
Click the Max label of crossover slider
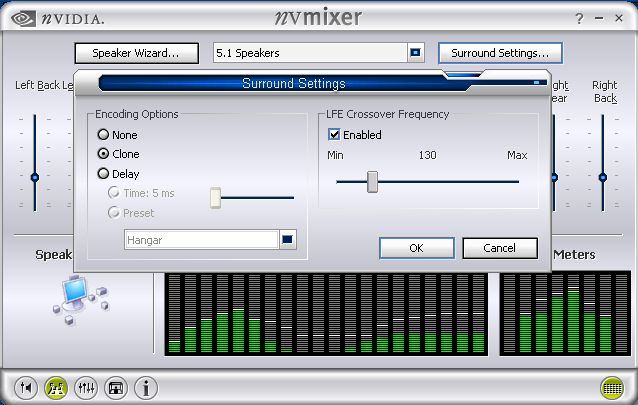point(517,155)
